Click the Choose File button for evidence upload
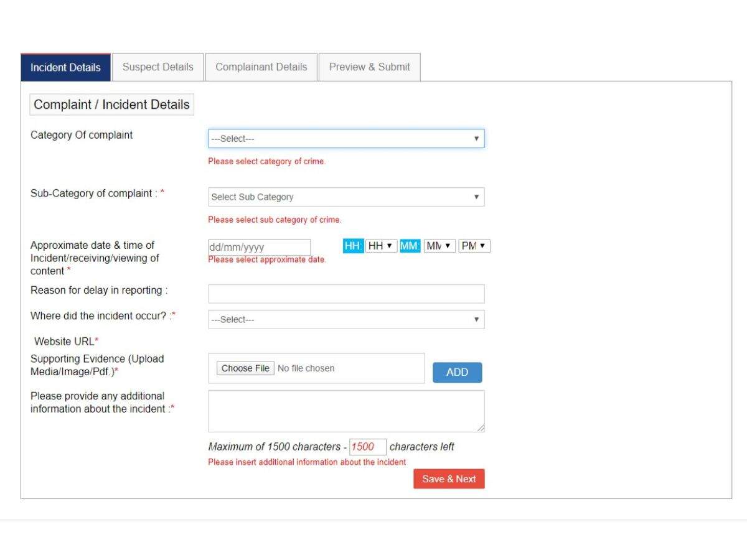The width and height of the screenshot is (747, 560). 245,368
